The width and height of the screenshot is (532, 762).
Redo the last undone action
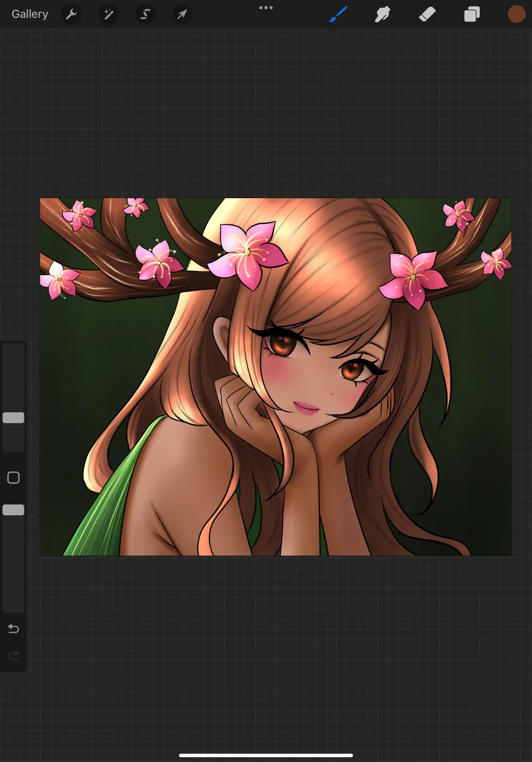13,655
